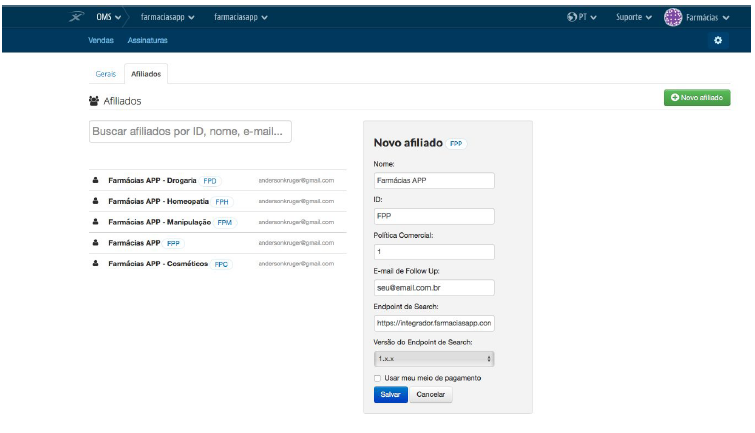This screenshot has height=433, width=755.
Task: Click the green Novo afiliado button
Action: (x=697, y=97)
